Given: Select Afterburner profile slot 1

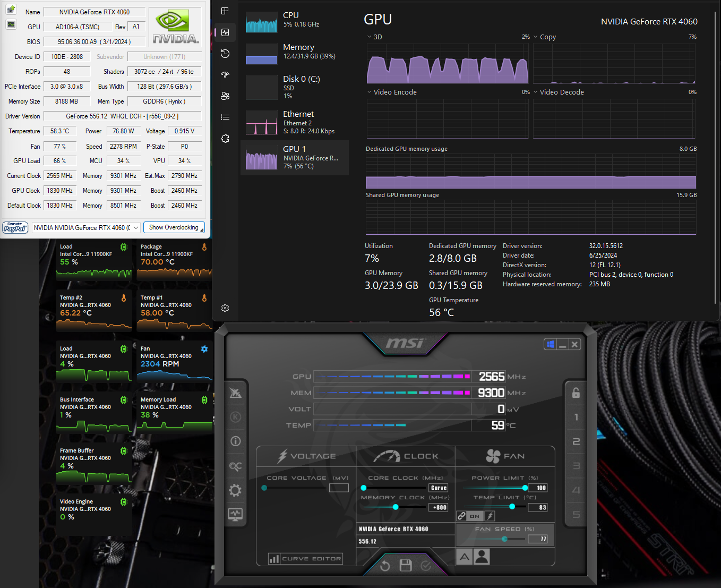Looking at the screenshot, I should 576,417.
